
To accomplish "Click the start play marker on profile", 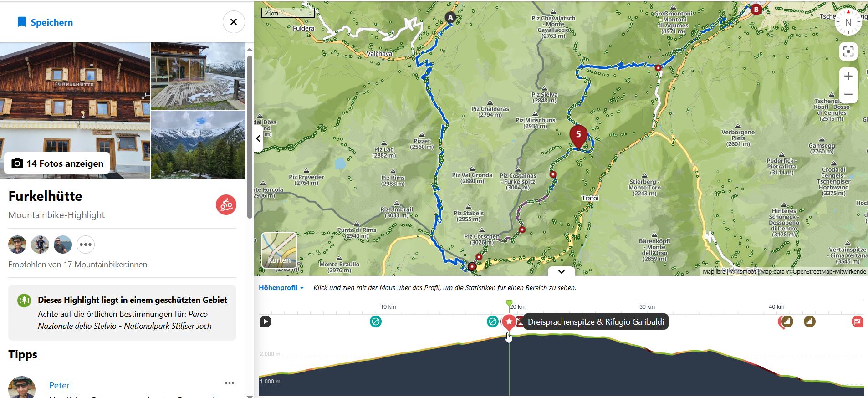I will tap(266, 322).
